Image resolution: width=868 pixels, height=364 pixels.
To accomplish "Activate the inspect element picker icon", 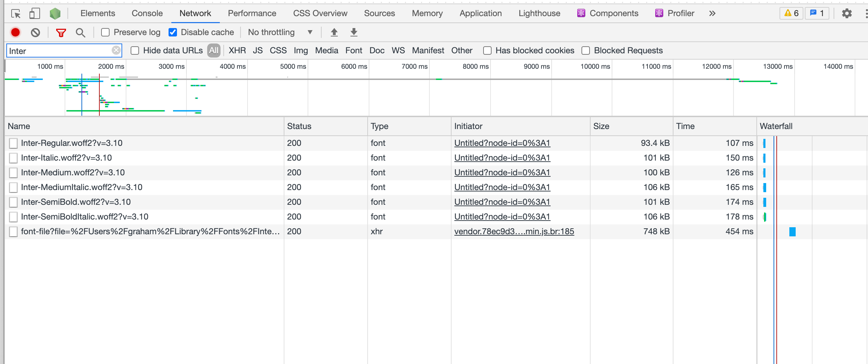I will click(16, 14).
